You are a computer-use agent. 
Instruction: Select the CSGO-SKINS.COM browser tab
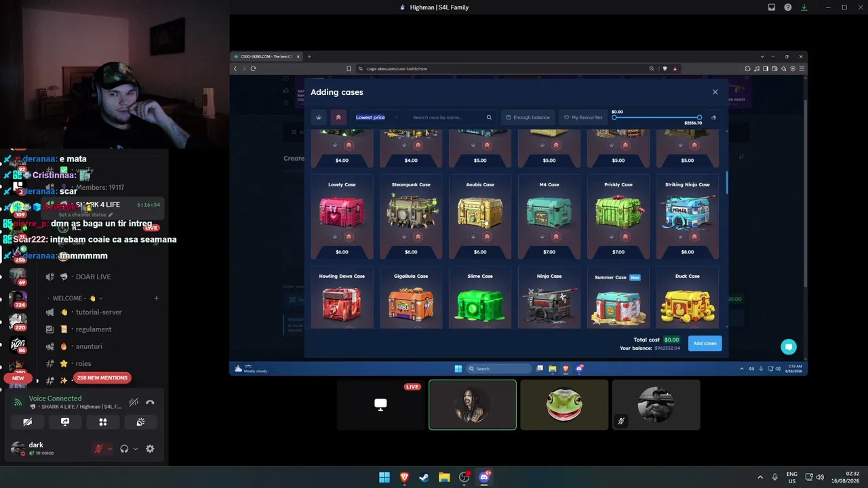point(267,56)
